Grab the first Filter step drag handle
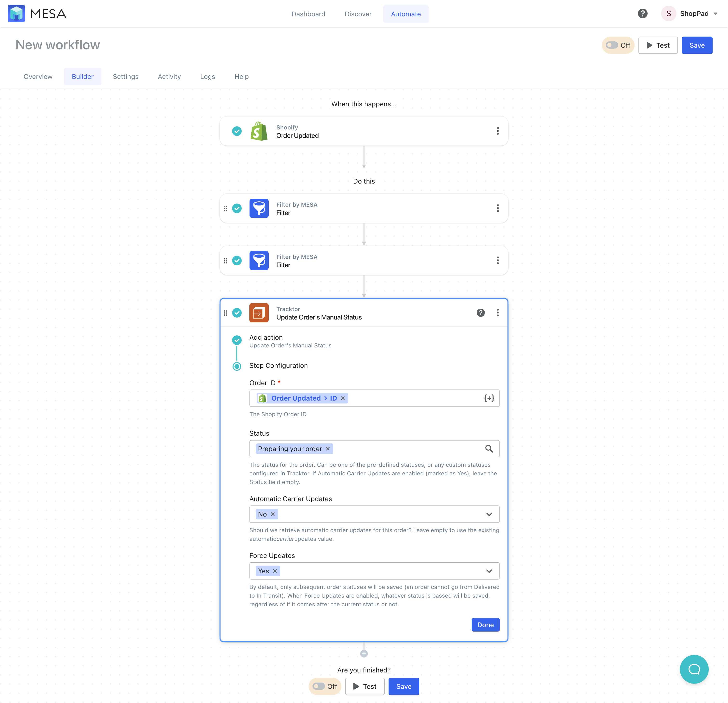Screen dimensions: 728x703 pos(225,209)
